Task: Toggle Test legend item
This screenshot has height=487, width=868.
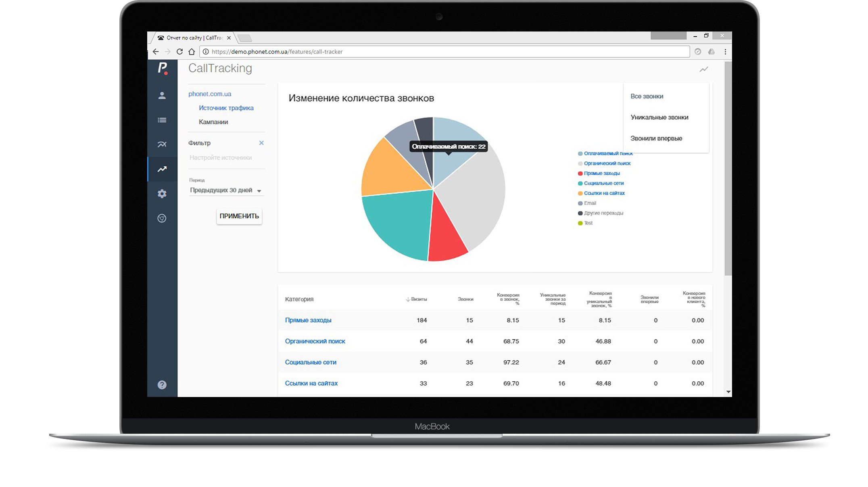Action: (585, 223)
